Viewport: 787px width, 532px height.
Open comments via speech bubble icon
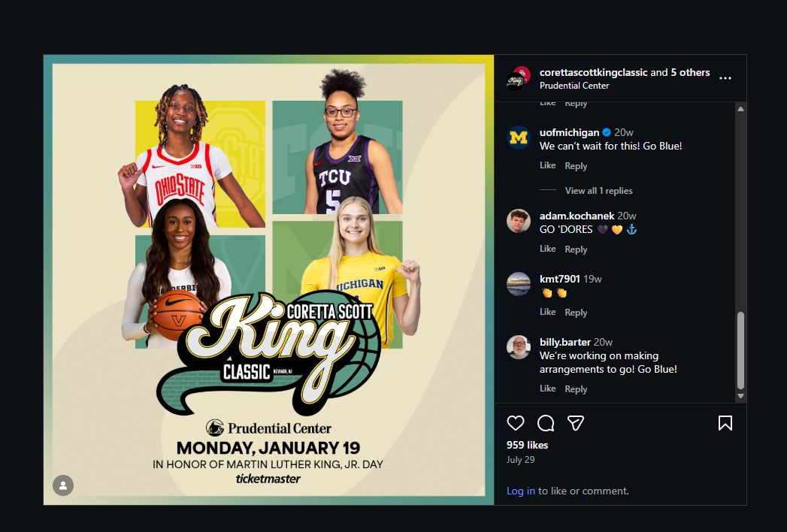point(546,423)
